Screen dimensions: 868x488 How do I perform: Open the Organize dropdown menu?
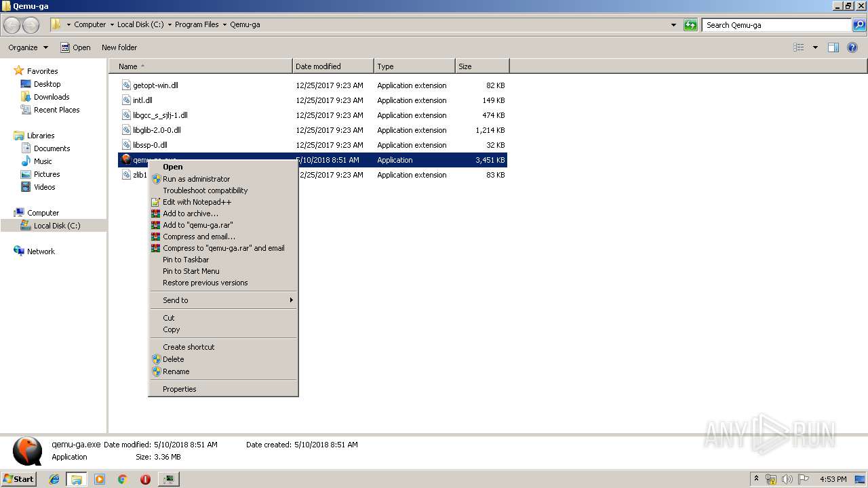coord(28,47)
